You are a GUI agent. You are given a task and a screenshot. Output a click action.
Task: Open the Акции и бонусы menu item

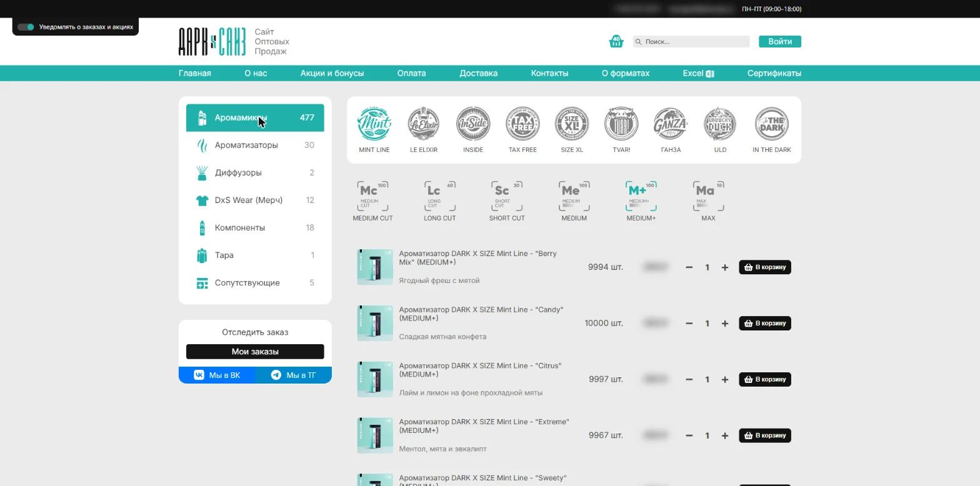tap(332, 73)
